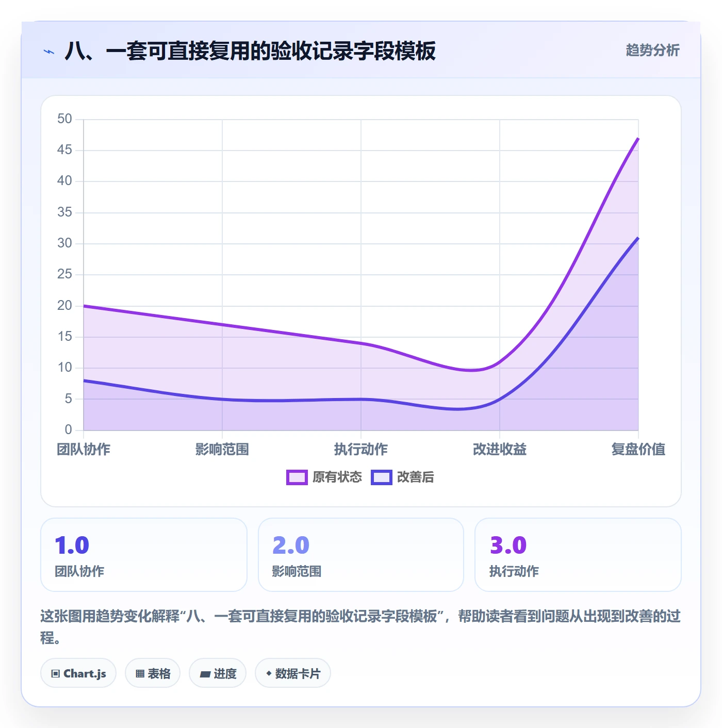
Task: Click the 改进收益 x-axis label
Action: (x=500, y=449)
